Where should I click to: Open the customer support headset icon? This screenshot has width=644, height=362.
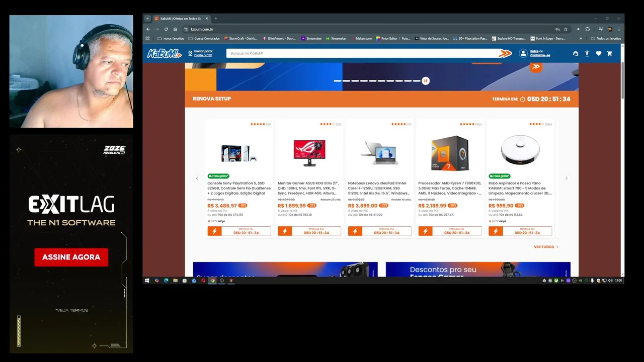[x=576, y=53]
